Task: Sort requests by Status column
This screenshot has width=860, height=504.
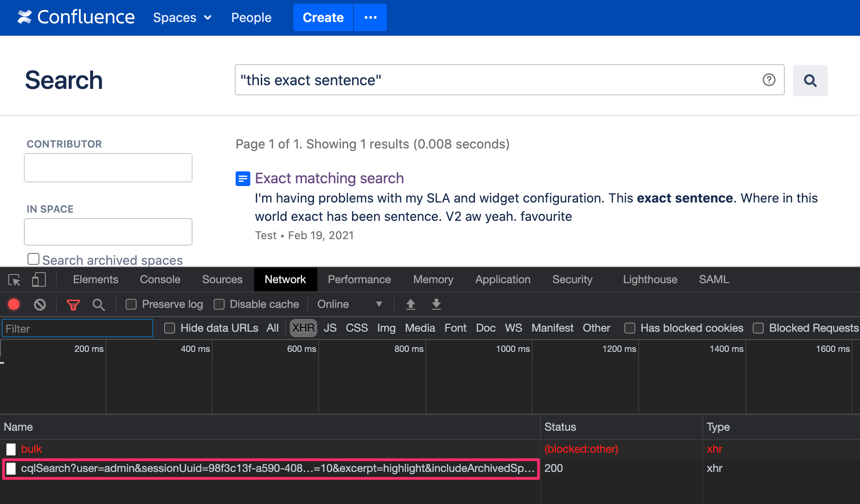Action: click(622, 427)
